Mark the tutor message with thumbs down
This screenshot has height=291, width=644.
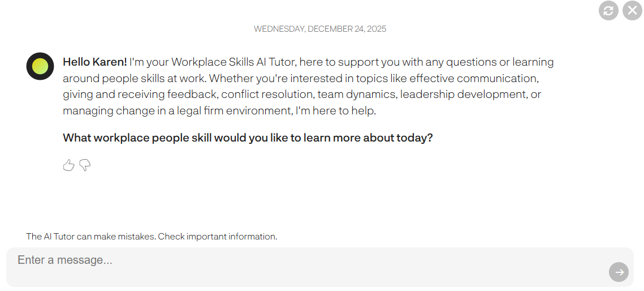coord(85,165)
